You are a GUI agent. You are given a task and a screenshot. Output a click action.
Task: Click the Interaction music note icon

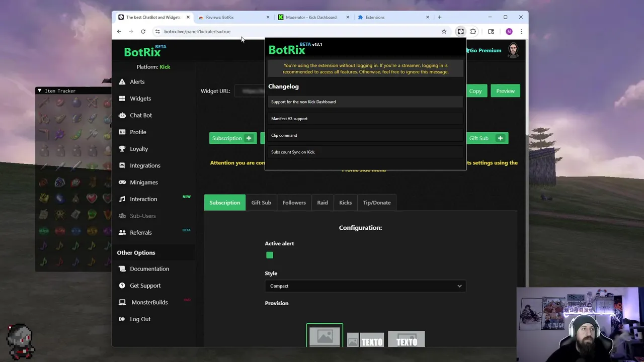pos(122,199)
